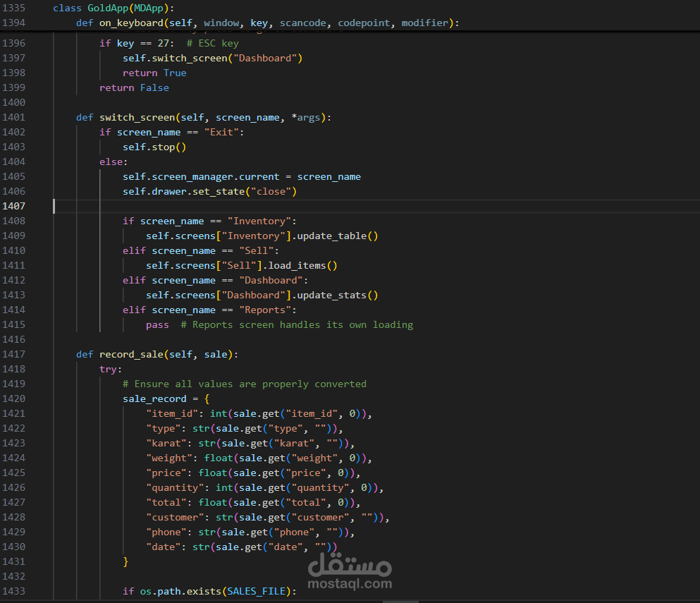This screenshot has height=603, width=700.
Task: Click the "customer" dictionary key on line 1428
Action: coord(175,517)
